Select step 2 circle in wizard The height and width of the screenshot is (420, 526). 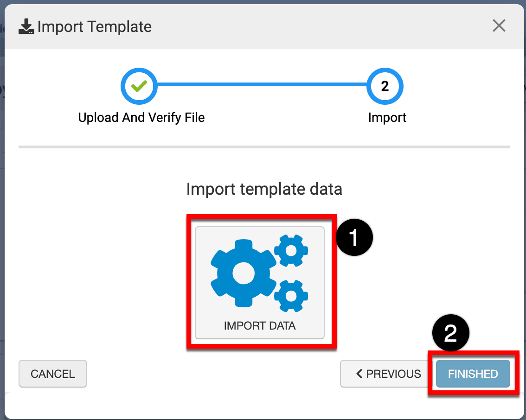tap(385, 86)
